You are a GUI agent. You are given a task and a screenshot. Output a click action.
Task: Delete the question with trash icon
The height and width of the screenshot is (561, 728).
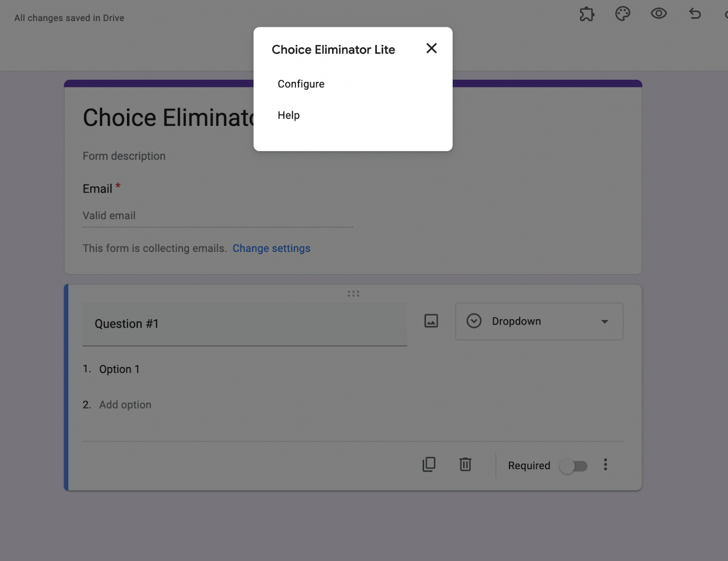[x=465, y=464]
